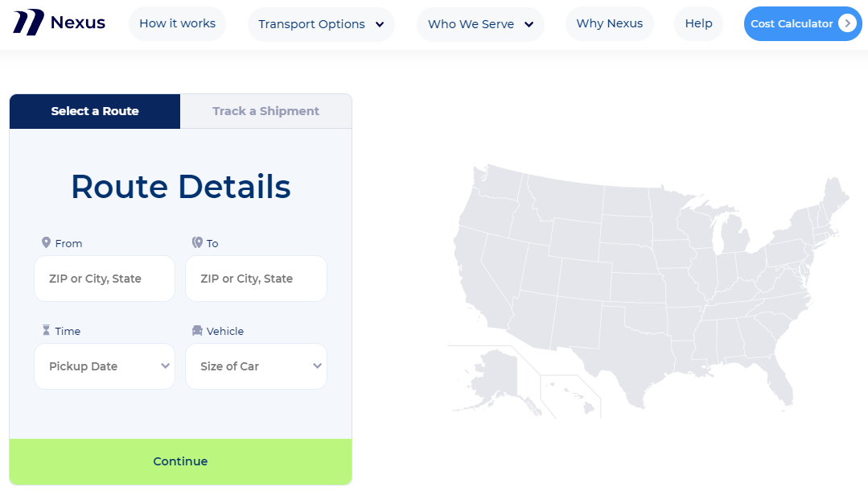Open the Cost Calculator button

803,24
